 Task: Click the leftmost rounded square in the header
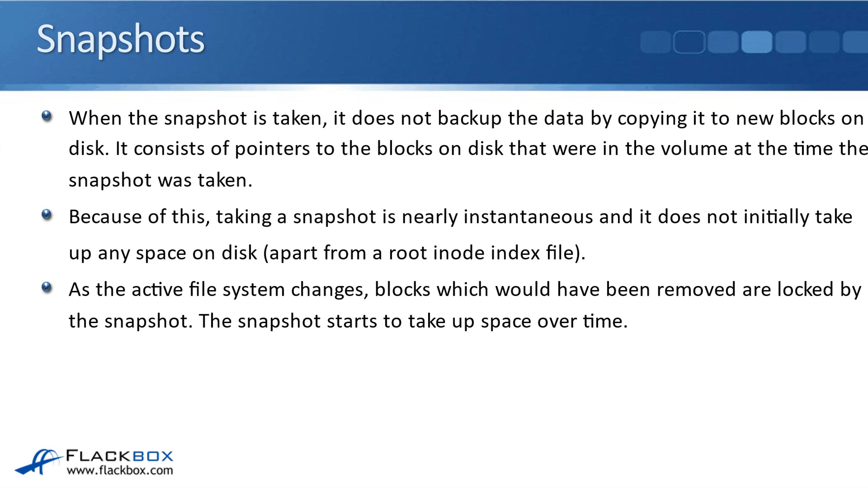click(x=655, y=42)
